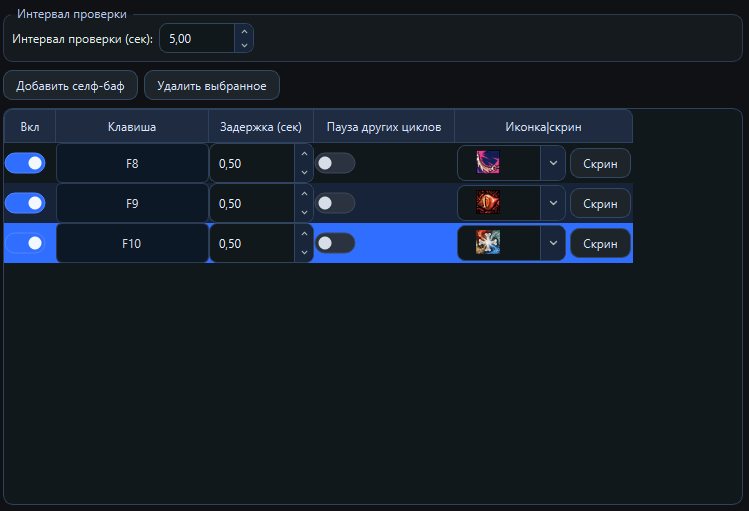
Task: Enable pause other cycles for the F8 row
Action: [x=335, y=163]
